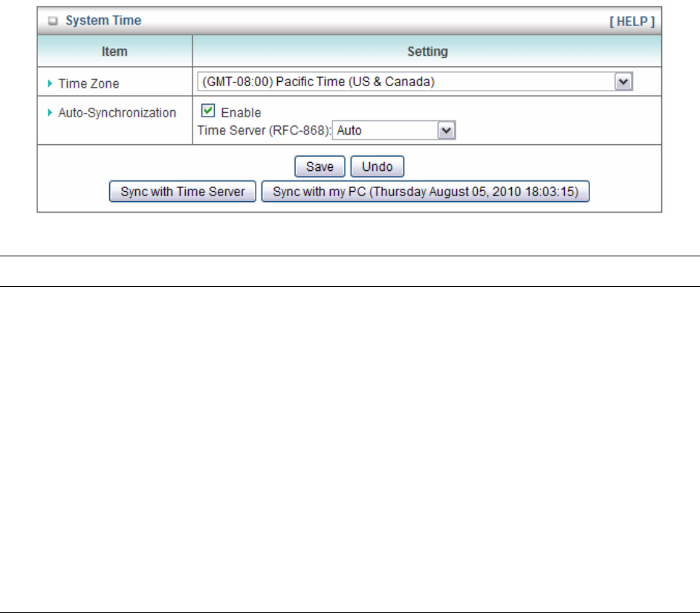Select the Item column header

(x=114, y=51)
